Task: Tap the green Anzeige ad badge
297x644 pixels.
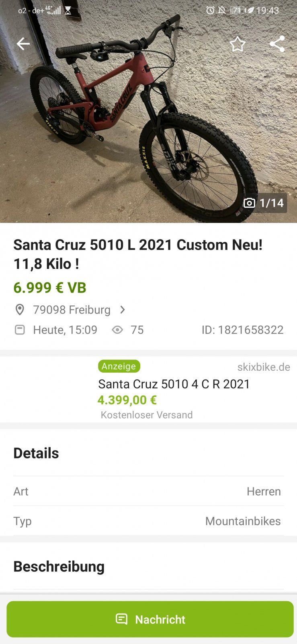Action: point(119,366)
